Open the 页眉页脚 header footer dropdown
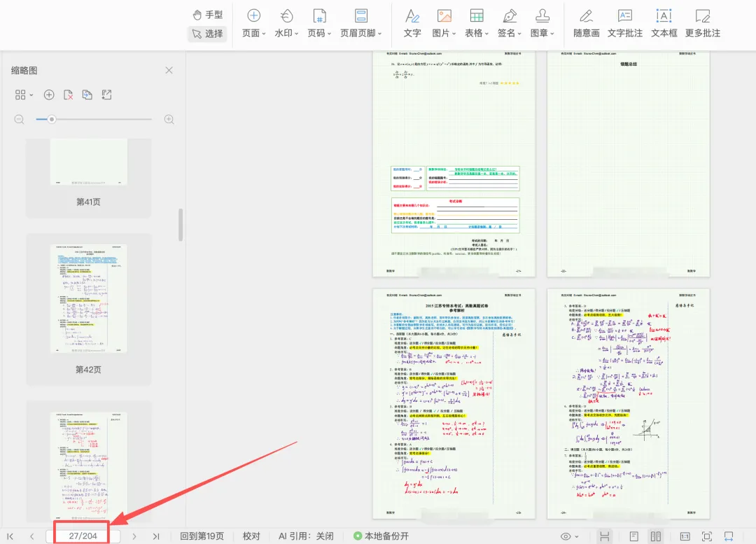Image resolution: width=756 pixels, height=544 pixels. click(x=360, y=23)
